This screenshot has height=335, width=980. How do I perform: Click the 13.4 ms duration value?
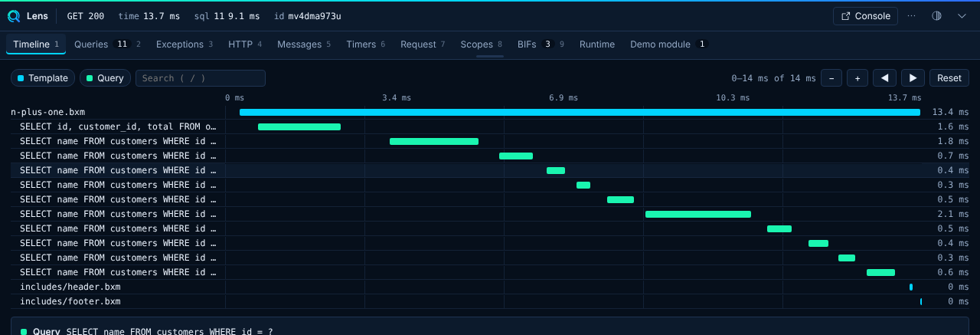tap(950, 112)
